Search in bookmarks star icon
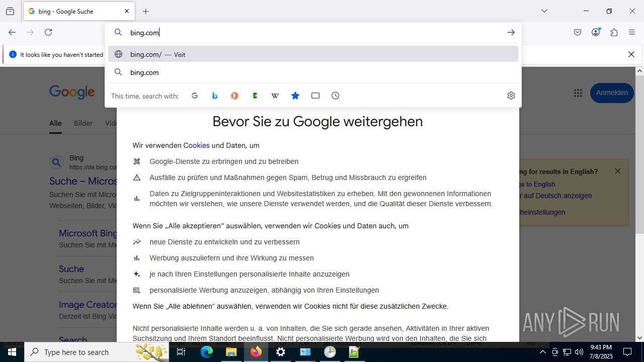 [x=295, y=96]
